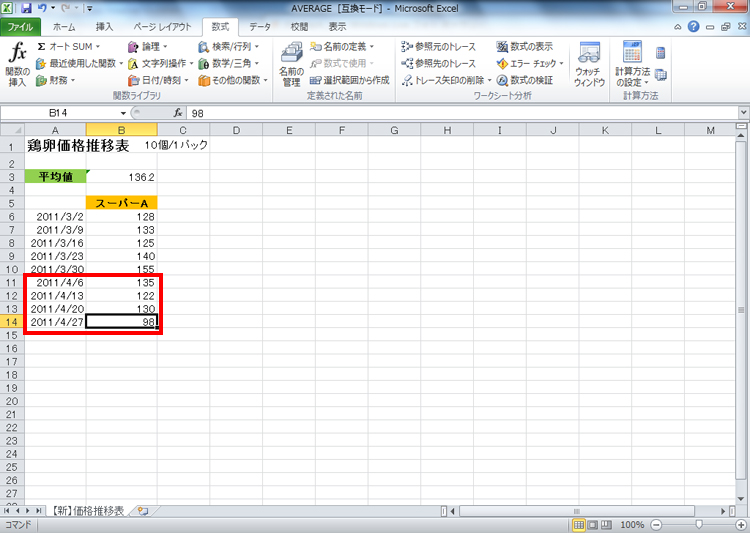Image resolution: width=750 pixels, height=533 pixels.
Task: Switch to the 挿入 tab
Action: click(x=104, y=27)
